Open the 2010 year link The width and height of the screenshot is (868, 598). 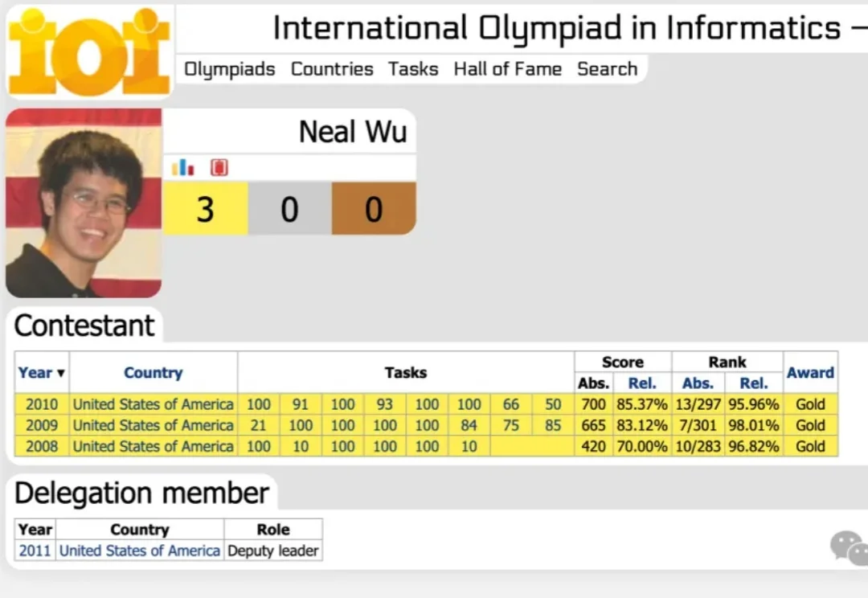coord(42,404)
